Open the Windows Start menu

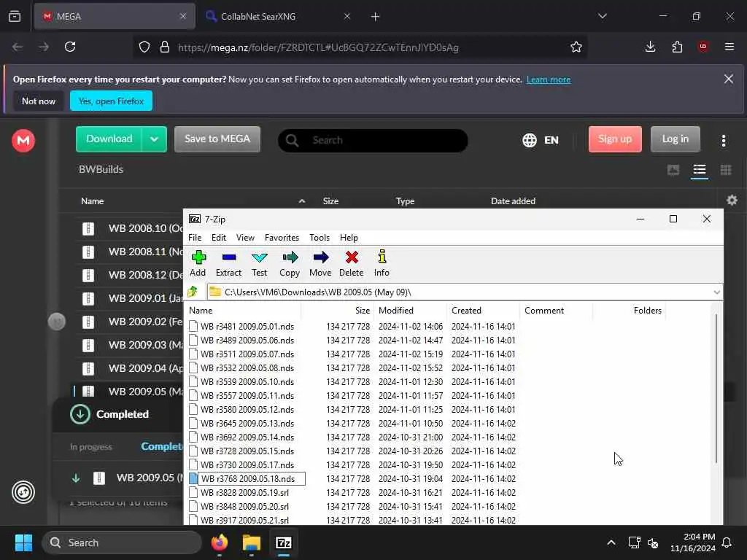[x=23, y=542]
